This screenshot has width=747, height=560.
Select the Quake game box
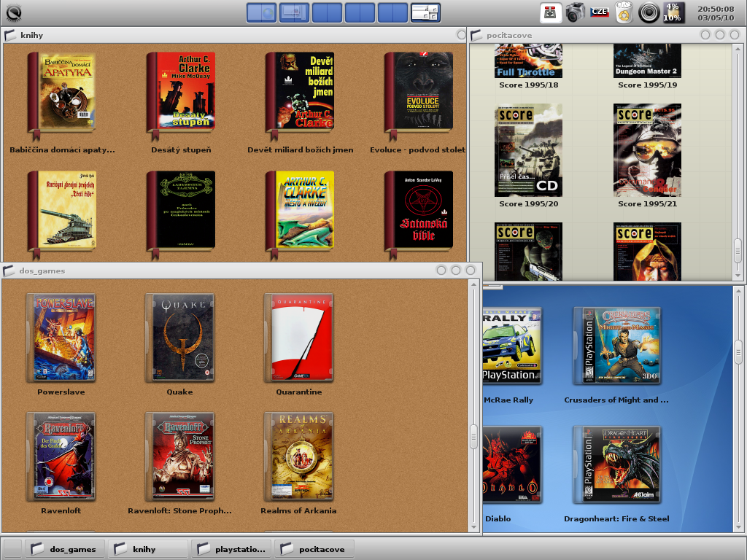click(180, 338)
